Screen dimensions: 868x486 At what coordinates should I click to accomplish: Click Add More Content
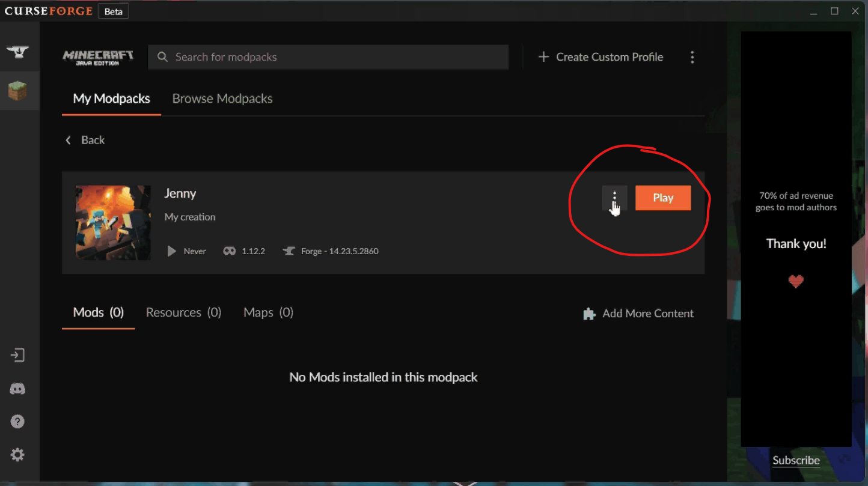[638, 314]
